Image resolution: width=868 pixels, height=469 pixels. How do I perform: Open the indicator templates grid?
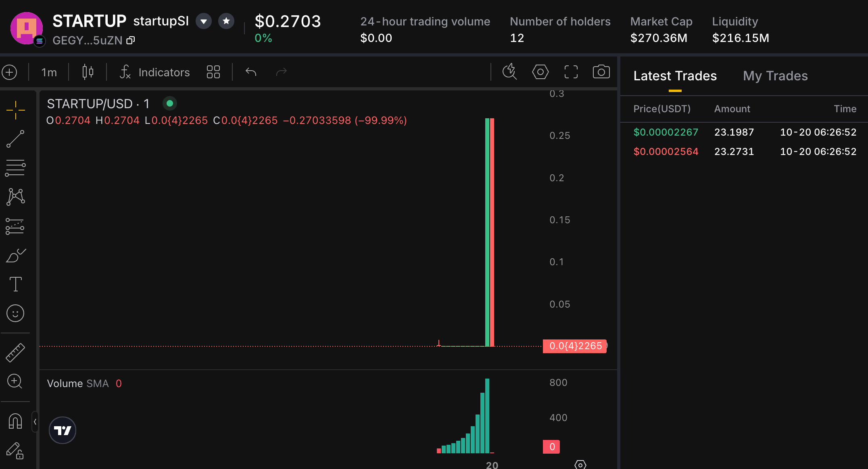[213, 72]
